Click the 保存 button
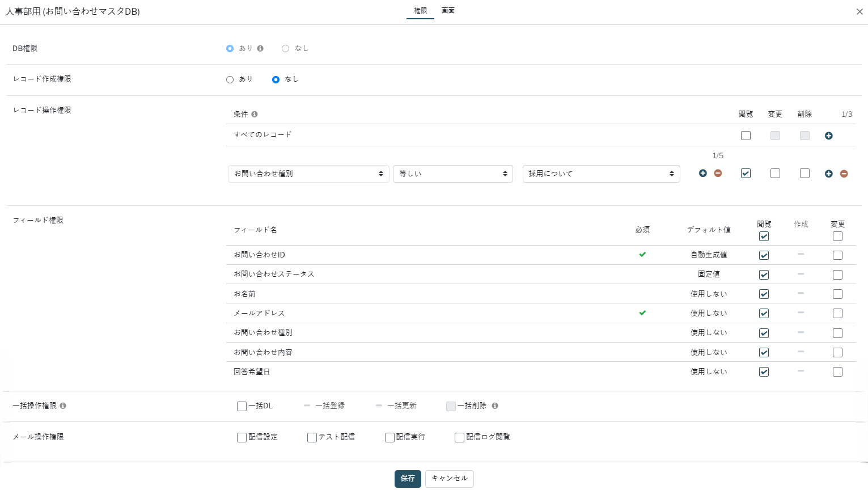 click(408, 479)
